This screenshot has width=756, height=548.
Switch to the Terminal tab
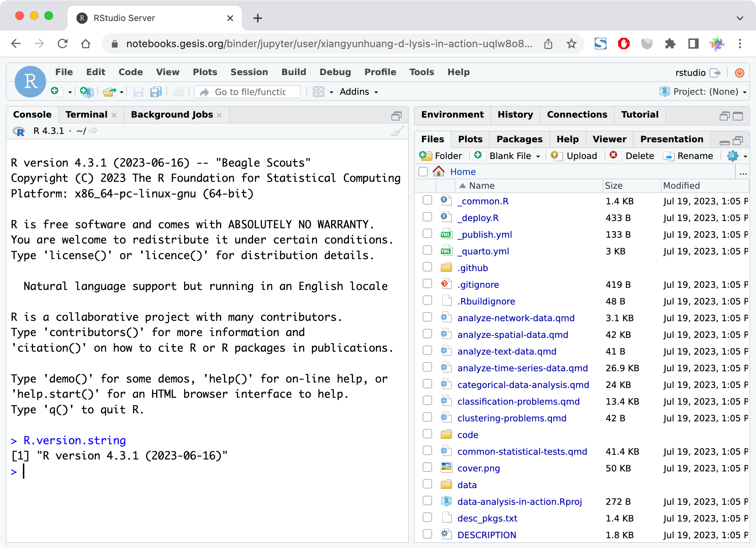[x=86, y=114]
